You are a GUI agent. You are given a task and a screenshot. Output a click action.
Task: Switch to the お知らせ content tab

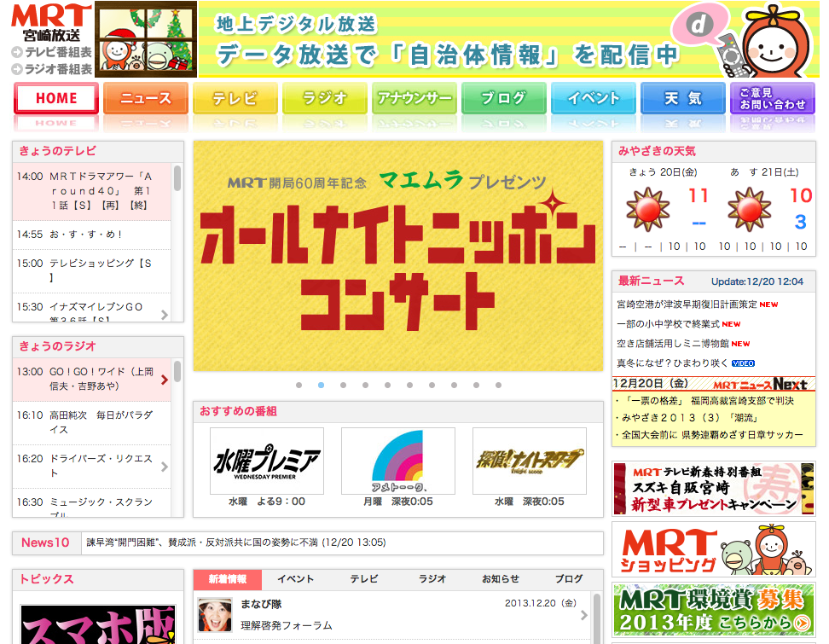point(501,579)
